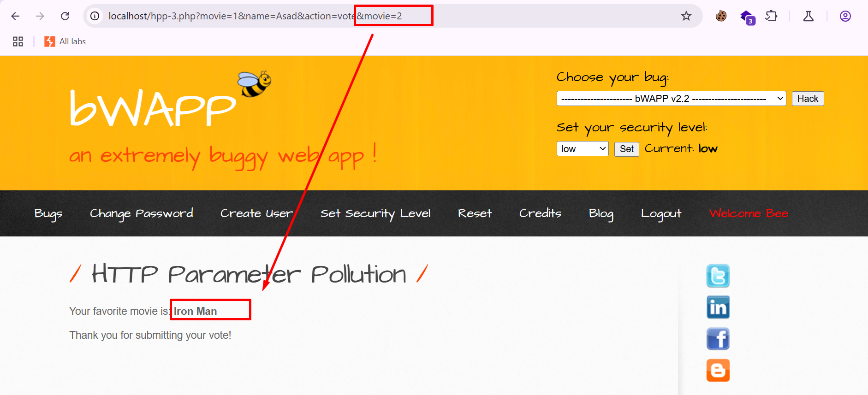Click the Chrome Labs flask icon
868x395 pixels.
click(808, 16)
